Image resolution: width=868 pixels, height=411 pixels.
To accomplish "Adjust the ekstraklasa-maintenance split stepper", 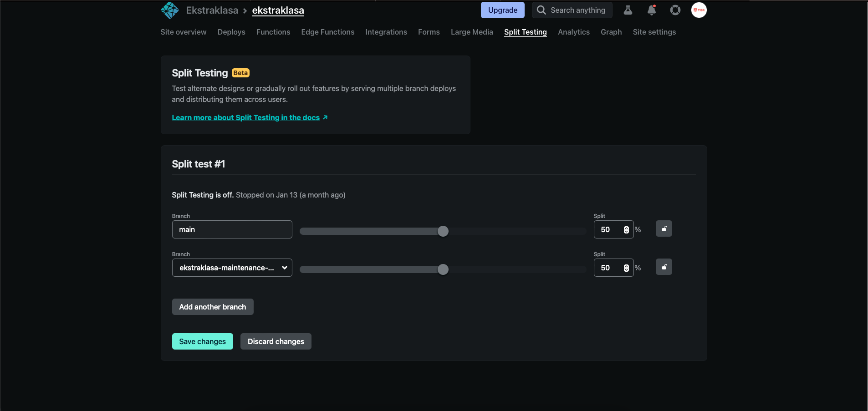I will click(626, 268).
